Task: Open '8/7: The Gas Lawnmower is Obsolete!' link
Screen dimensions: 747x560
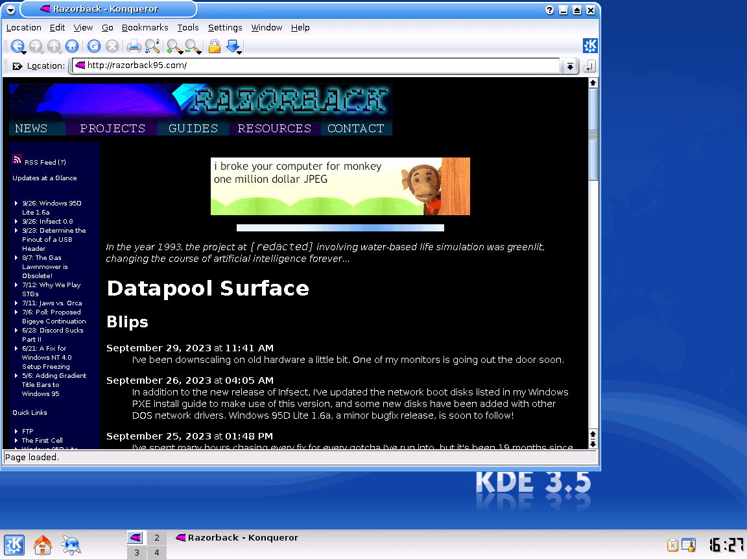Action: pos(45,266)
